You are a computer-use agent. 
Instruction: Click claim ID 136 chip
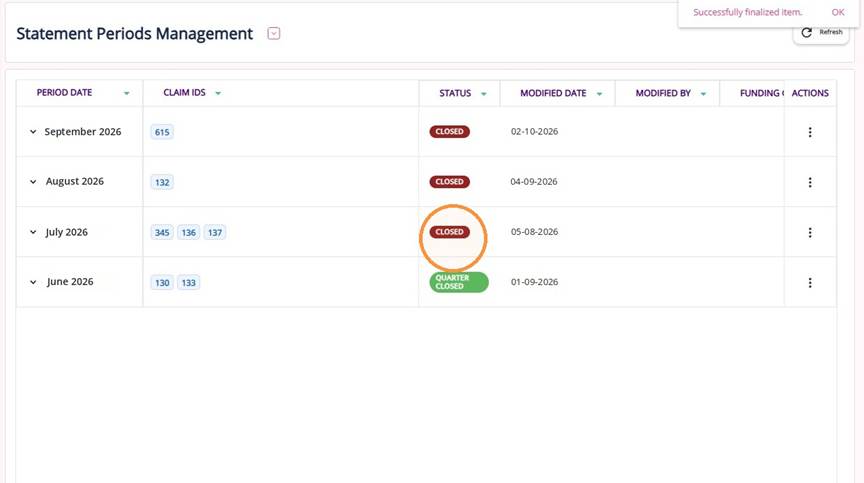pos(188,232)
